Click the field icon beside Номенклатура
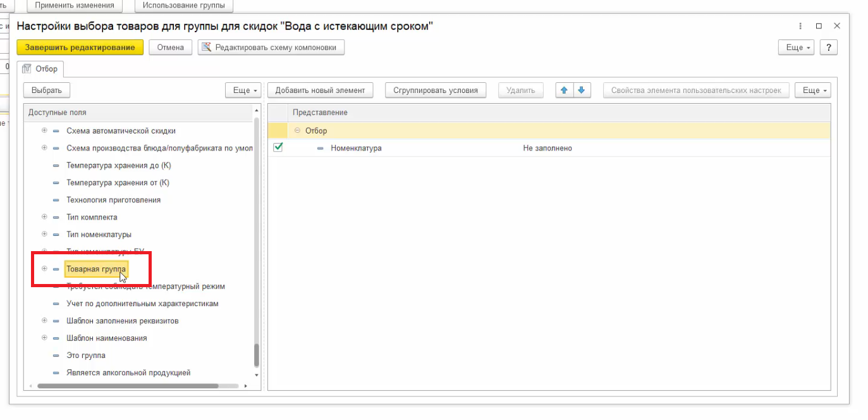Viewport: 868px width, 420px height. [x=320, y=148]
